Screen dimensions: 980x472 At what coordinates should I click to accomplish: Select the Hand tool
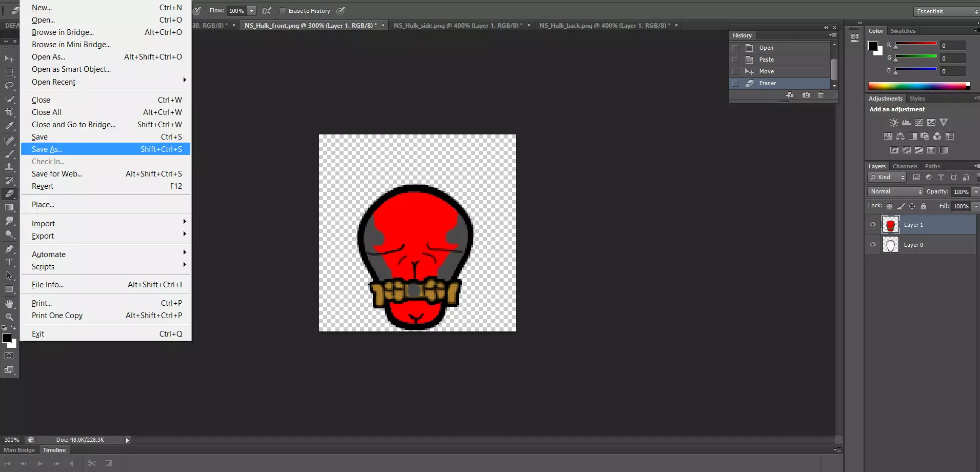coord(9,304)
